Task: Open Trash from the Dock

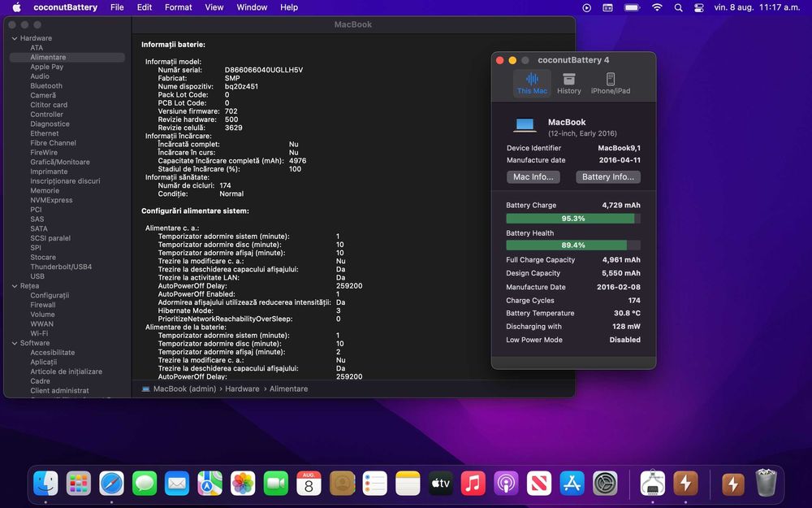Action: click(766, 483)
